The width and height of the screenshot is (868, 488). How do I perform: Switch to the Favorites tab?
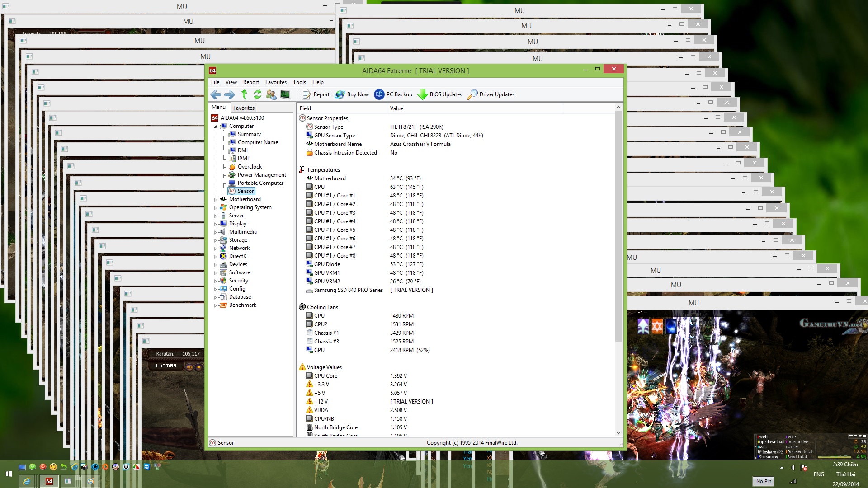pyautogui.click(x=244, y=108)
